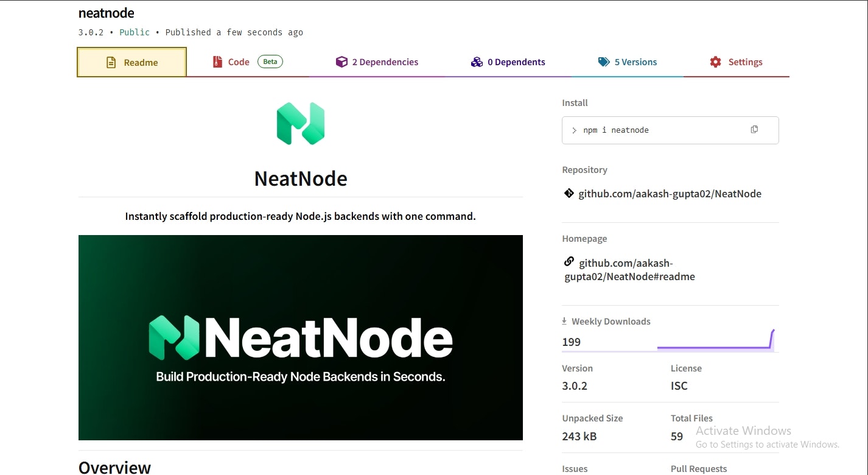Switch to the 5 Versions tab
The width and height of the screenshot is (868, 475).
(628, 62)
